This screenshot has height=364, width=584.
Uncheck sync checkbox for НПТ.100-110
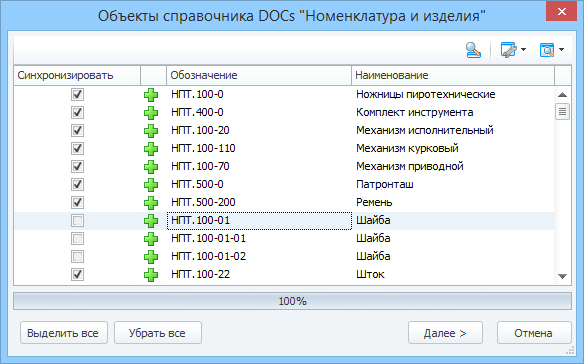coord(77,148)
